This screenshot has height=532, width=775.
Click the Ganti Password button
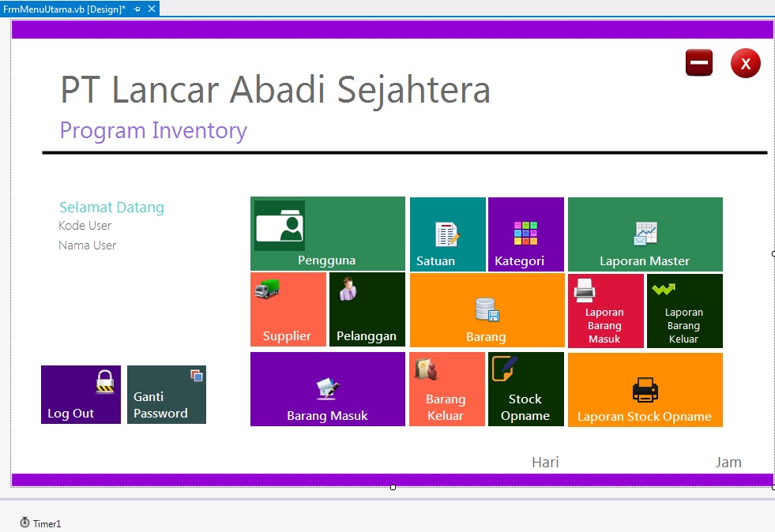coord(166,393)
